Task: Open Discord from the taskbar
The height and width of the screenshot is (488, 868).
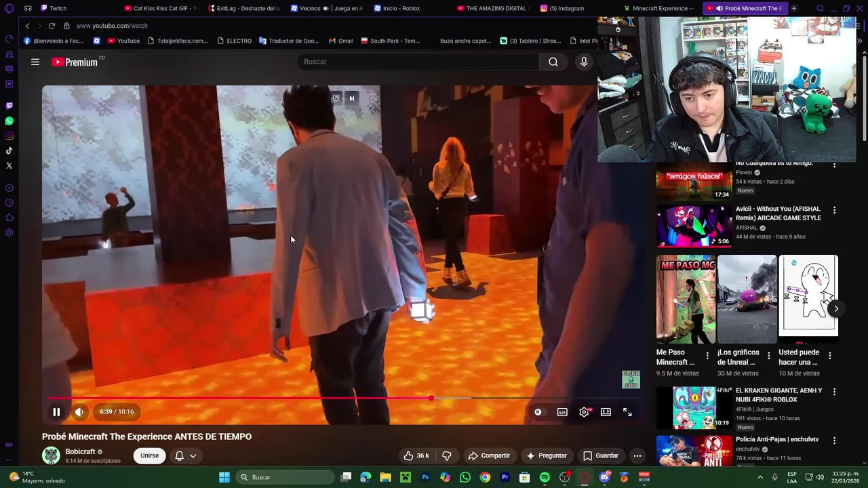Action: tap(604, 477)
